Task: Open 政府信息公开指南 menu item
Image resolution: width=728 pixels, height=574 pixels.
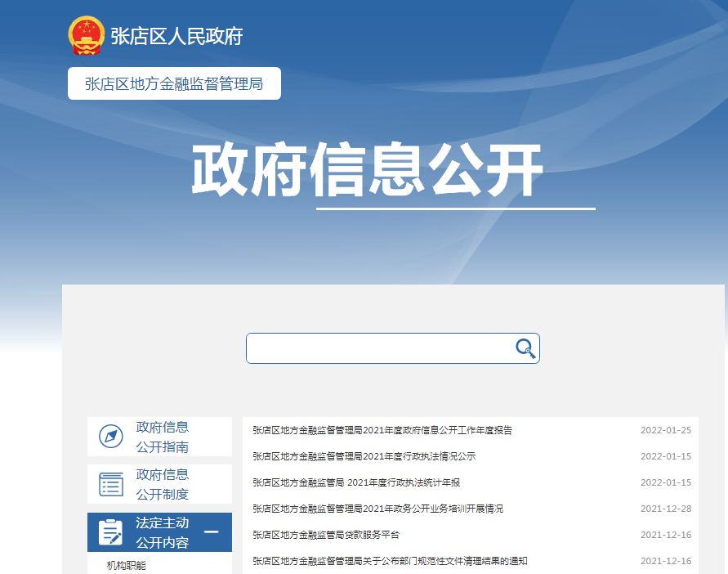Action: (163, 437)
